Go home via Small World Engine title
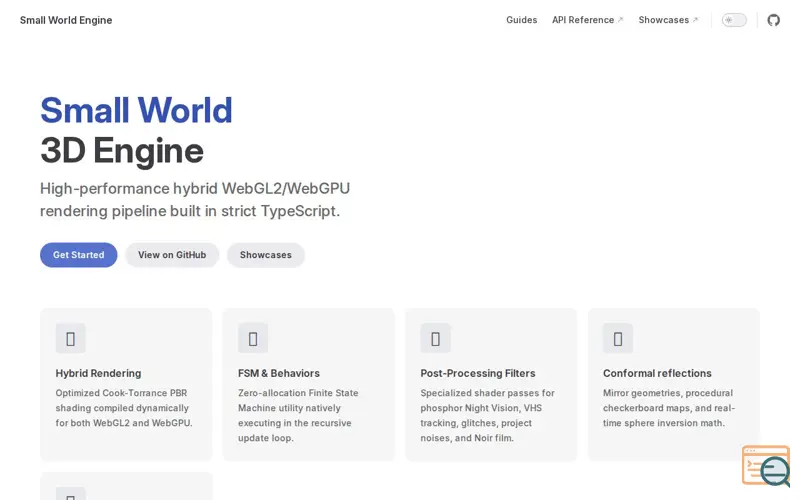The height and width of the screenshot is (500, 800). pyautogui.click(x=66, y=20)
